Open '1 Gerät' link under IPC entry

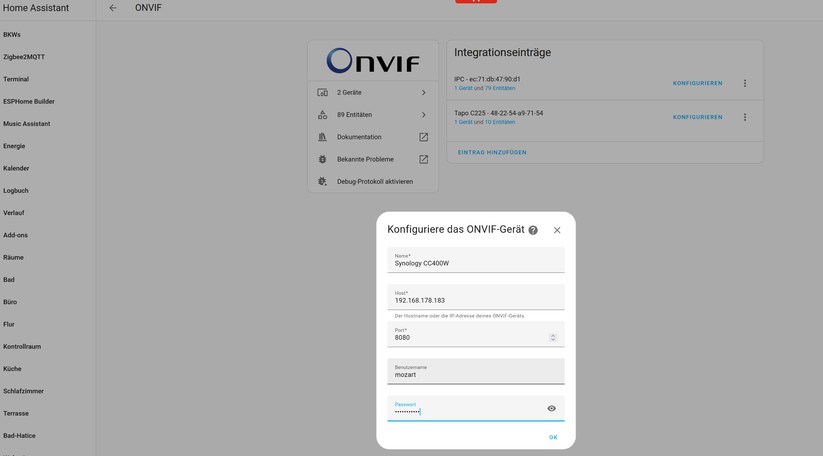(463, 88)
